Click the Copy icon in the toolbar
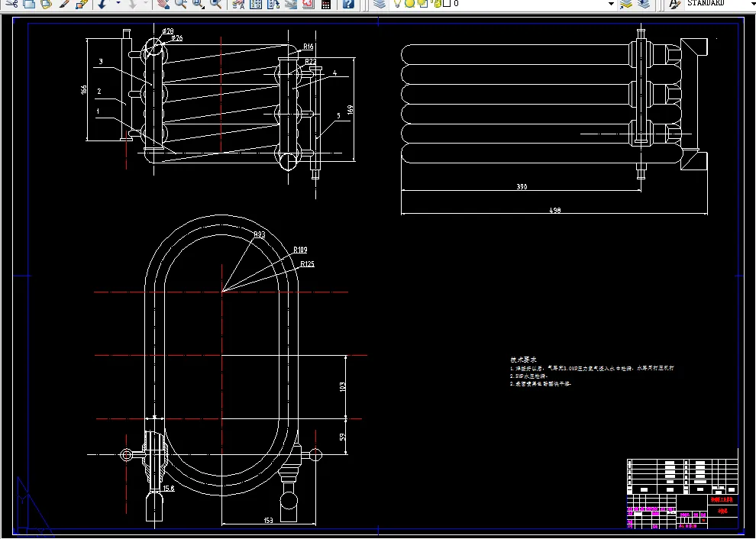The height and width of the screenshot is (539, 756). [29, 3]
